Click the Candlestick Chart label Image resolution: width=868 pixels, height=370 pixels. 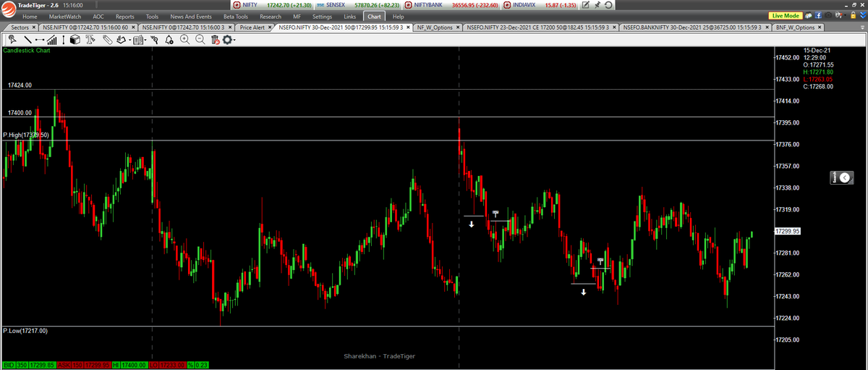pyautogui.click(x=27, y=51)
